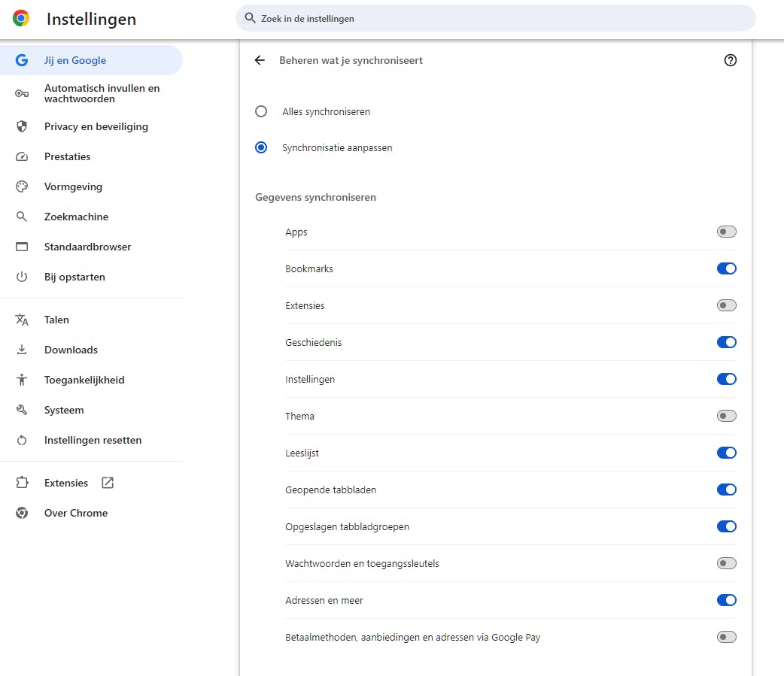Click the Chrome logo beside Instellingen
784x676 pixels.
tap(21, 19)
